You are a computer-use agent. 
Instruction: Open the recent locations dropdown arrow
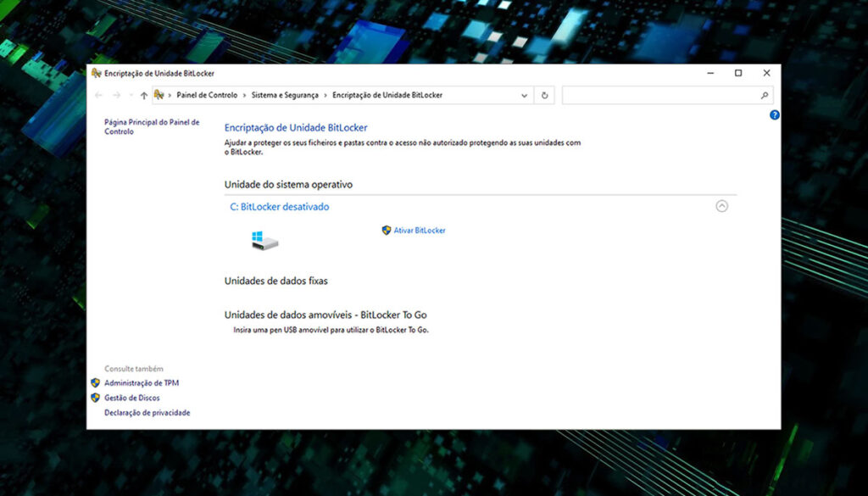pyautogui.click(x=131, y=95)
